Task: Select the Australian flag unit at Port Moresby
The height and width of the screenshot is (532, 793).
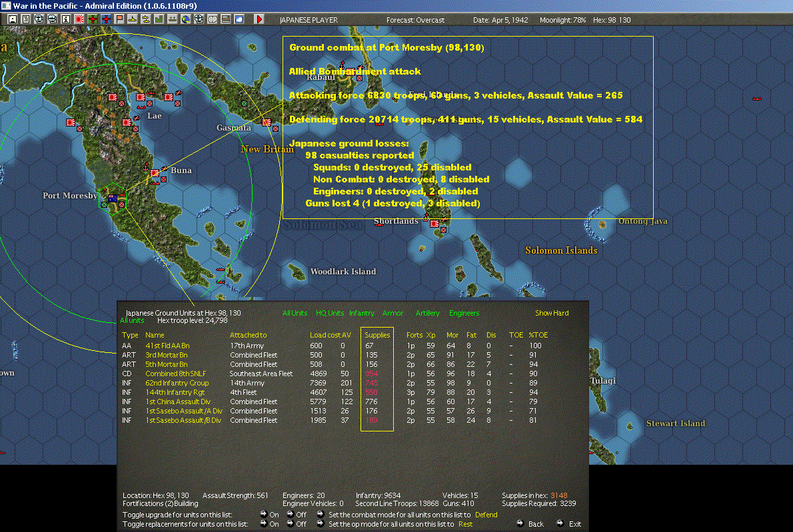Action: click(112, 198)
